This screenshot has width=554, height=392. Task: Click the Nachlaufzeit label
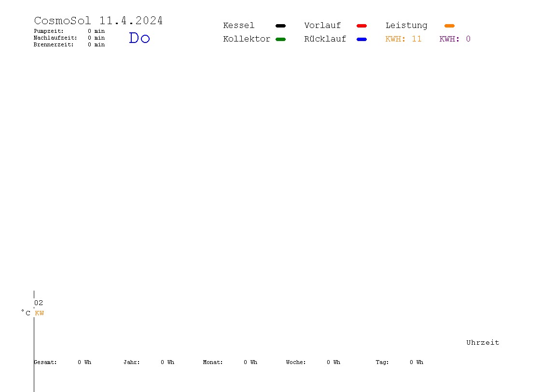pyautogui.click(x=55, y=38)
